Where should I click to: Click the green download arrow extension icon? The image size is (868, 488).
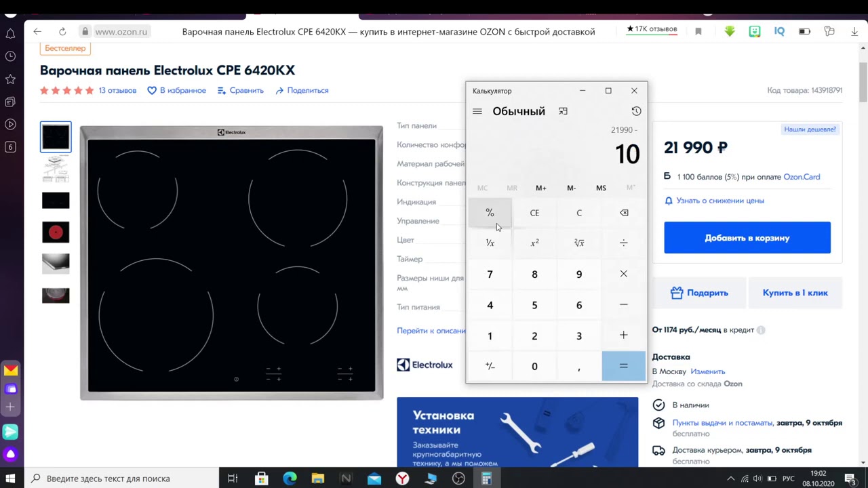[730, 31]
